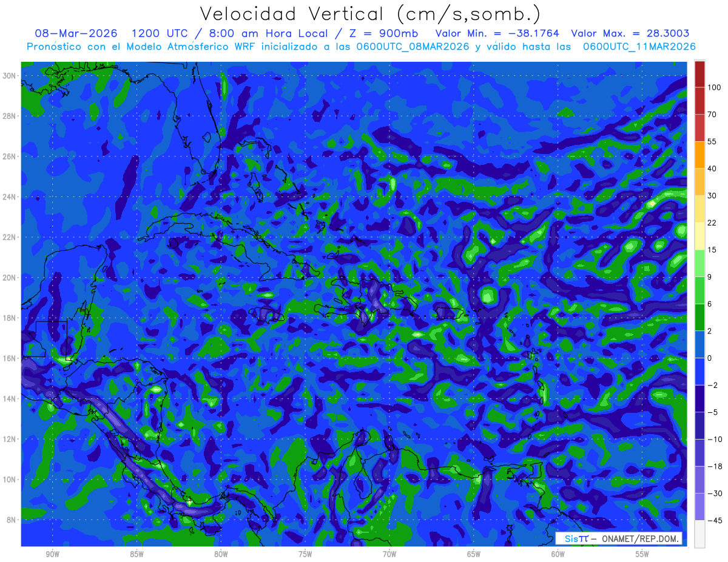Click the 85W longitude axis label
The image size is (728, 562).
coord(136,554)
